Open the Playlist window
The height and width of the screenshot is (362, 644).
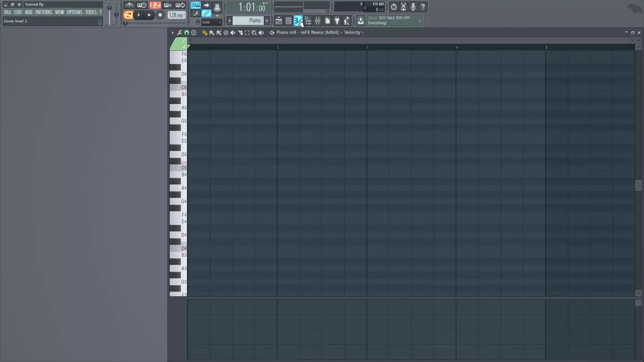click(278, 21)
